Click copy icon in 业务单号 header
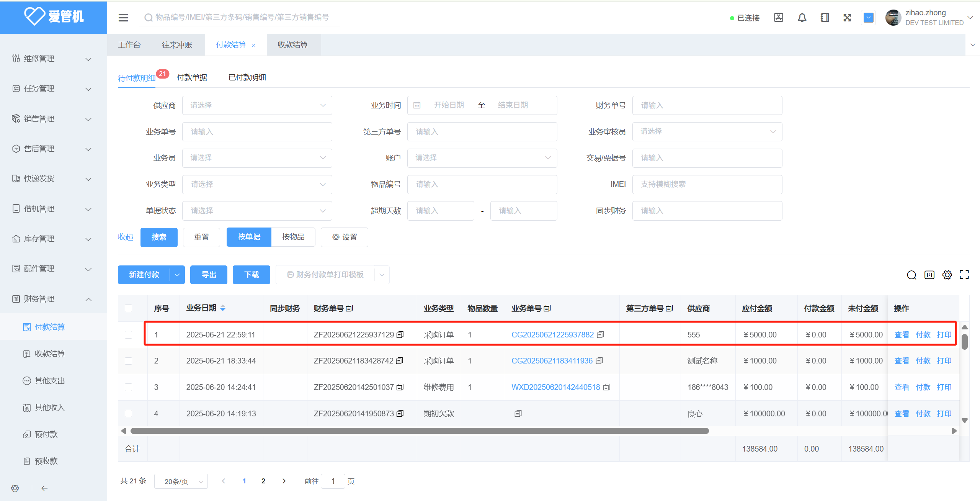 tap(547, 308)
